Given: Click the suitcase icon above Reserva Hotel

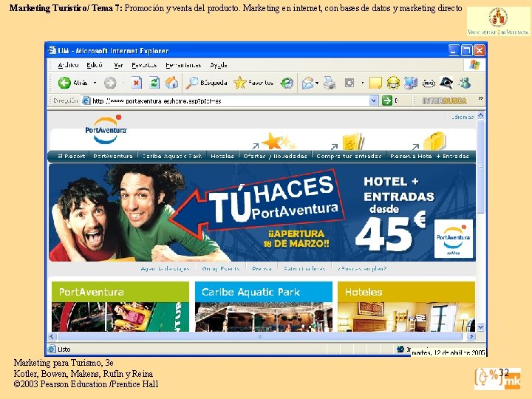Looking at the screenshot, I should click(434, 140).
